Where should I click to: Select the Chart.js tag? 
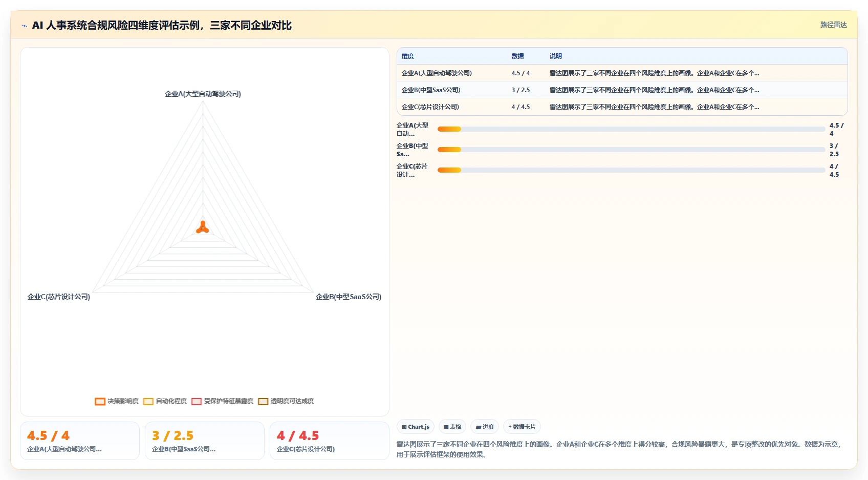point(416,427)
